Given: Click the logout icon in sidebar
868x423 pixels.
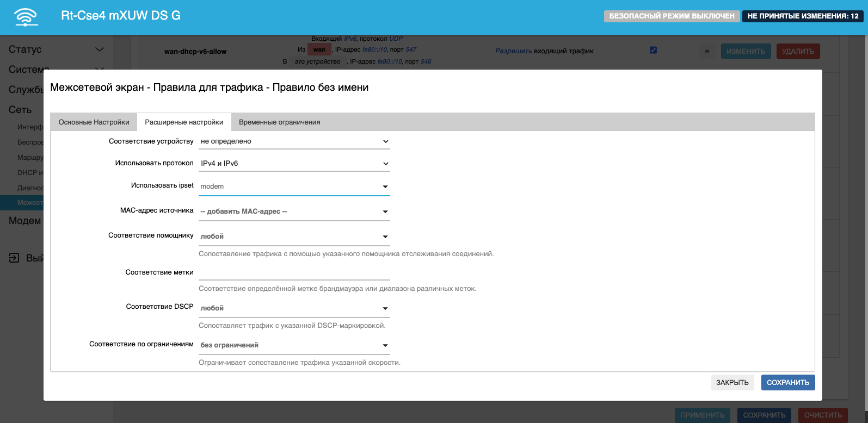Looking at the screenshot, I should click(x=14, y=258).
